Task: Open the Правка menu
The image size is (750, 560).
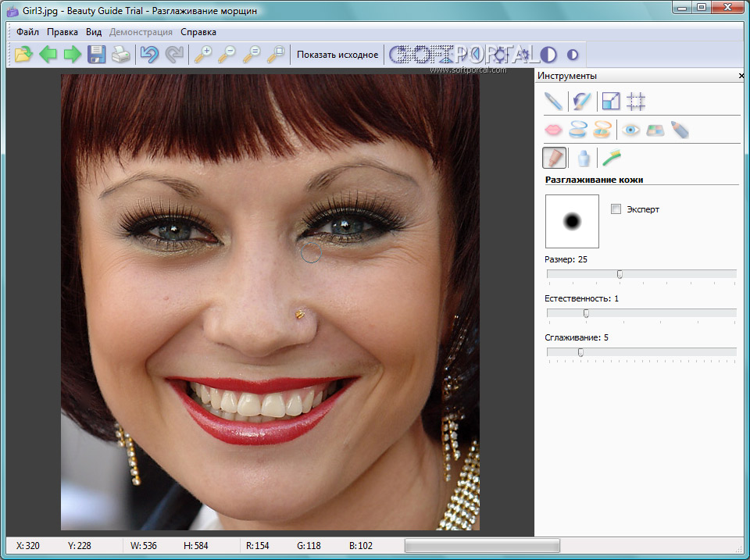Action: [62, 32]
